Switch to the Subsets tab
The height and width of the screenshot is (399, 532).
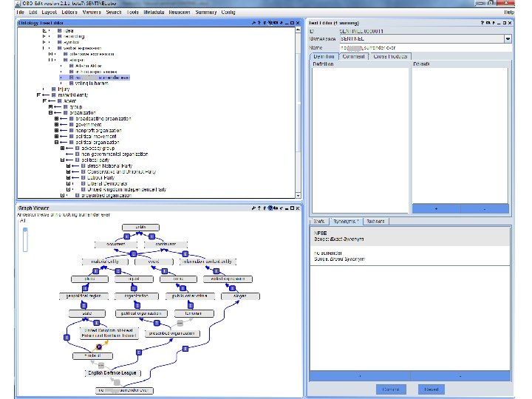(375, 221)
